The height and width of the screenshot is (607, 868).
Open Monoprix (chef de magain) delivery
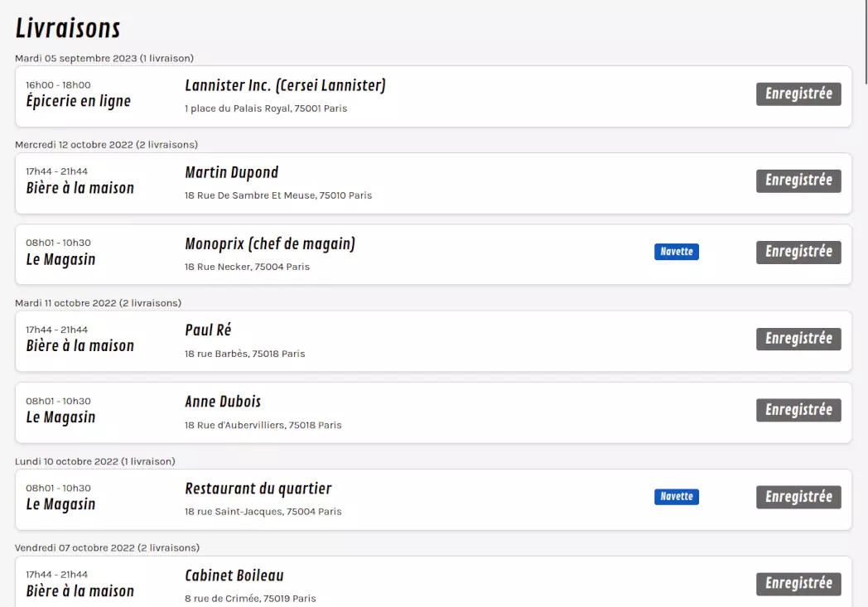coord(270,243)
